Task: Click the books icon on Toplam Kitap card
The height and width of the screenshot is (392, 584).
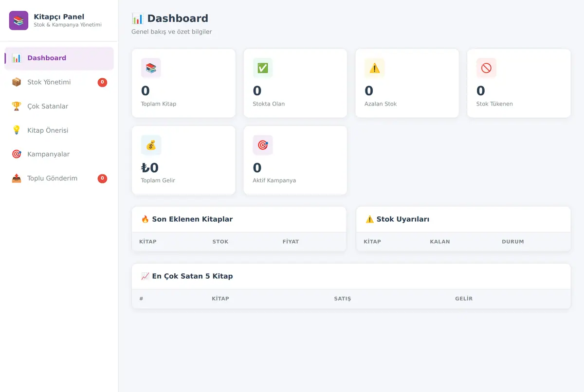Action: [151, 68]
